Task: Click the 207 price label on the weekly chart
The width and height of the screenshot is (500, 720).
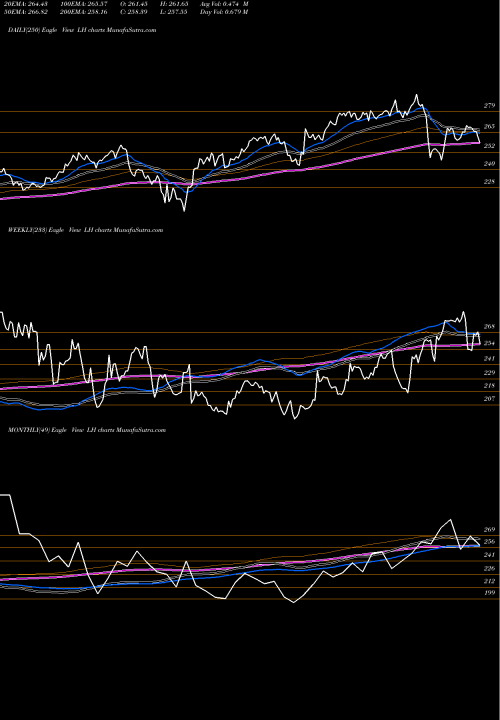Action: click(489, 399)
